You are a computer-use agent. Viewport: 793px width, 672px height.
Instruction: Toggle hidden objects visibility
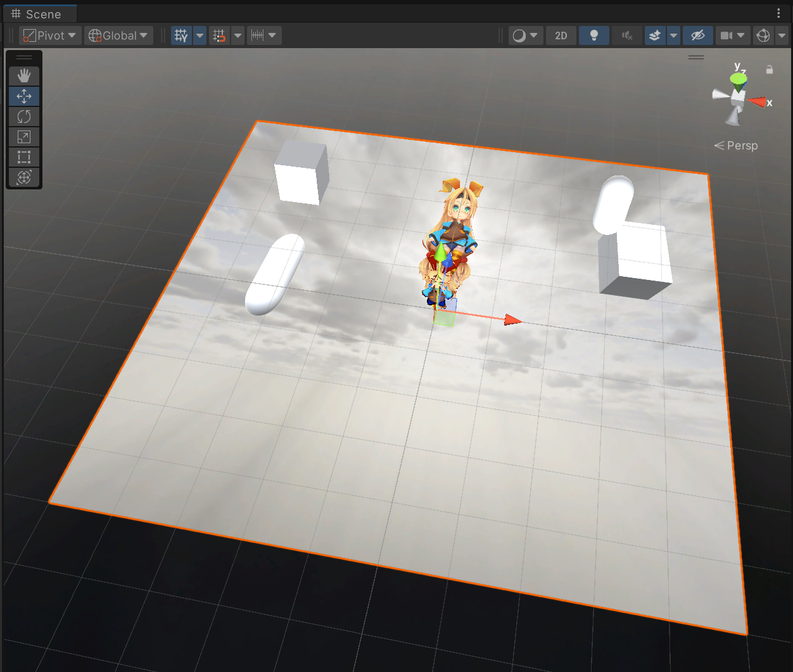(697, 35)
